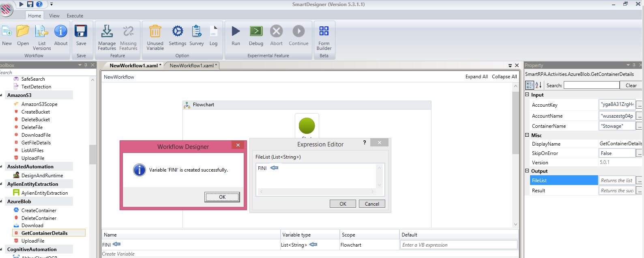Screen dimensions: 644x258
Task: Click the Manage Features icon
Action: 107,32
